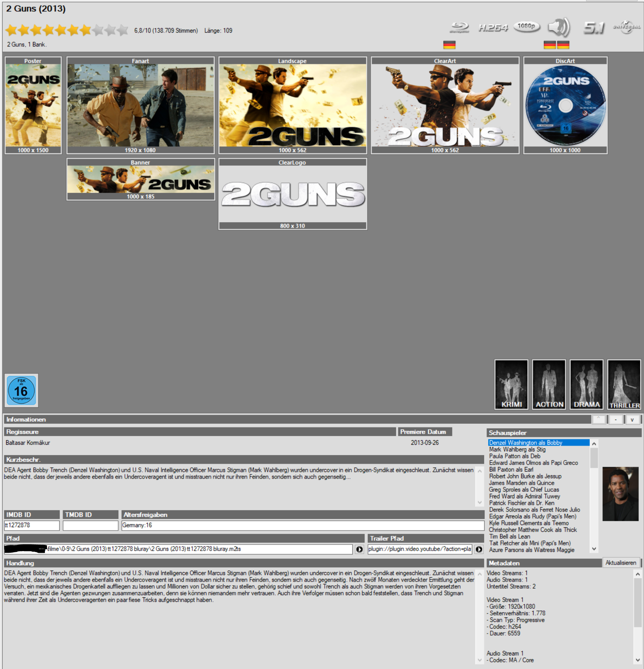The height and width of the screenshot is (669, 644).
Task: Open the Poster image thumbnail
Action: tap(33, 105)
